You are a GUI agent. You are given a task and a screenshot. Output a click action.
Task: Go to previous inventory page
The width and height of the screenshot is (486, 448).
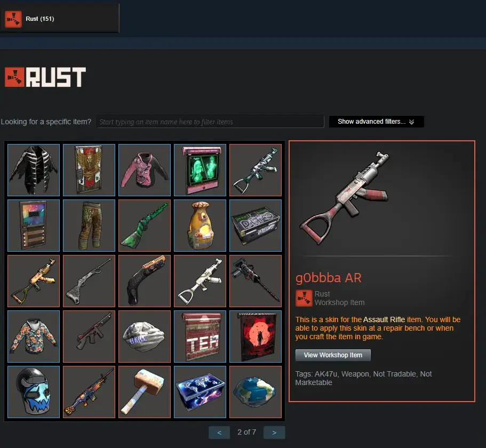[x=219, y=433]
